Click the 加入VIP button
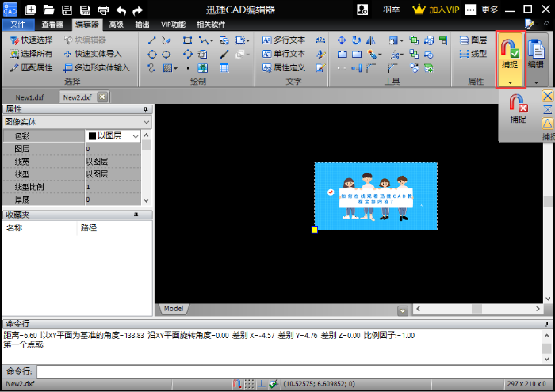 click(x=436, y=10)
